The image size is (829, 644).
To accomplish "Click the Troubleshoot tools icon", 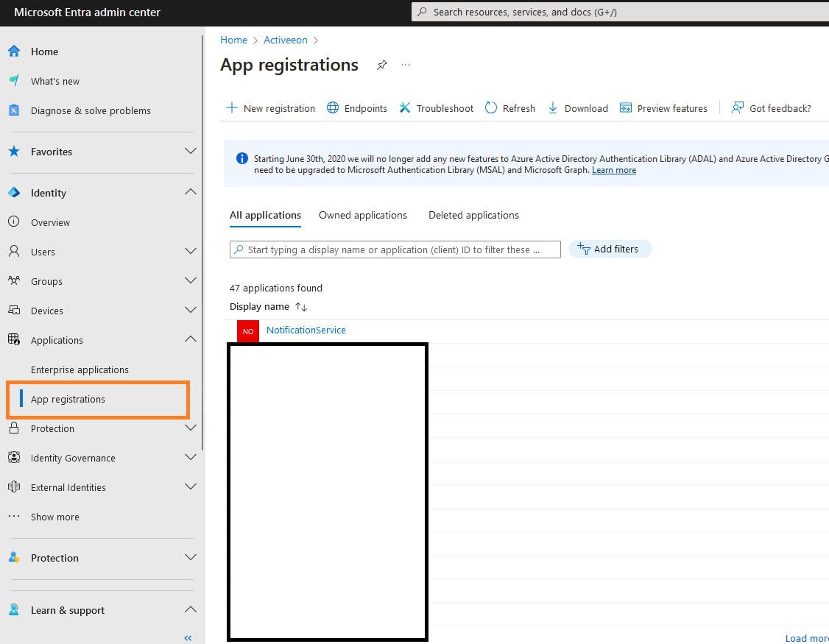I will coord(404,108).
